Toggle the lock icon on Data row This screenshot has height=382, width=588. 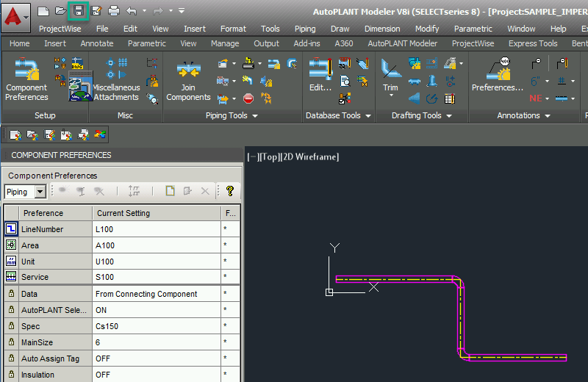[x=12, y=293]
